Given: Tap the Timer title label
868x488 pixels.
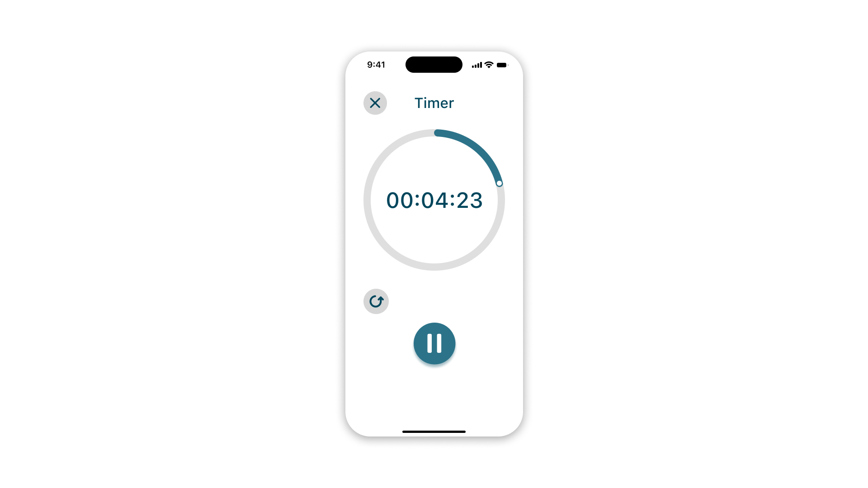Looking at the screenshot, I should 434,103.
